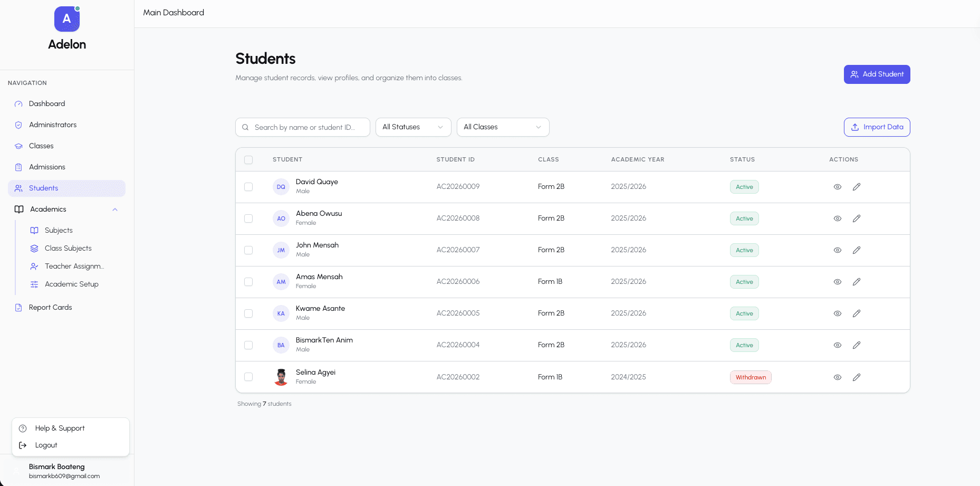
Task: Click the AO avatar badge
Action: click(x=281, y=218)
